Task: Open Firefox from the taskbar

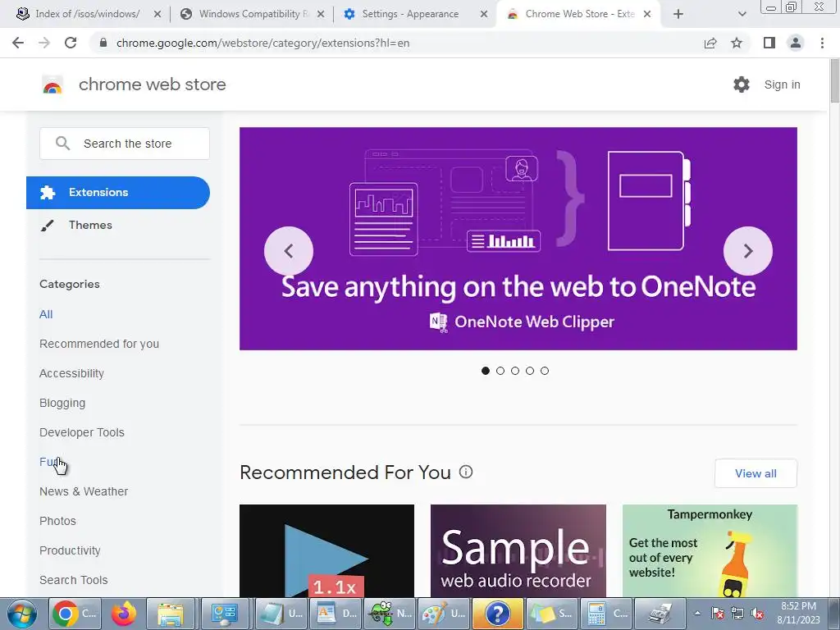Action: (x=124, y=614)
